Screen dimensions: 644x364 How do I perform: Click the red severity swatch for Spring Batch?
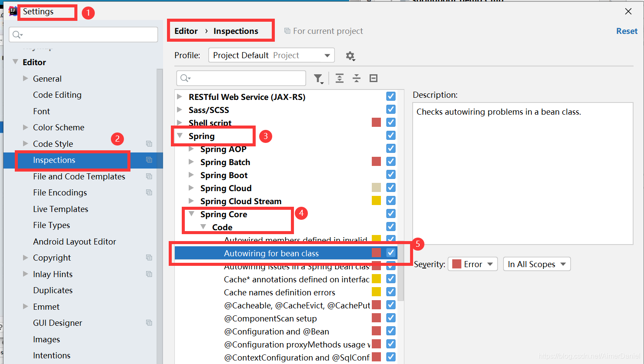377,162
